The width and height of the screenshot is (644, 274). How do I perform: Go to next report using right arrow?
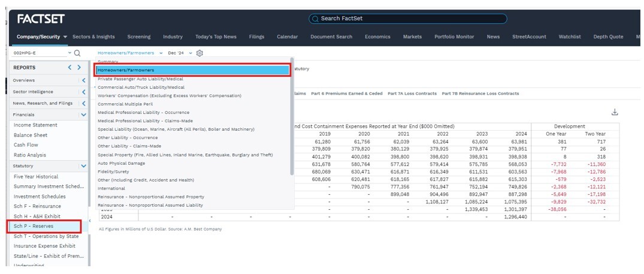coord(79,67)
